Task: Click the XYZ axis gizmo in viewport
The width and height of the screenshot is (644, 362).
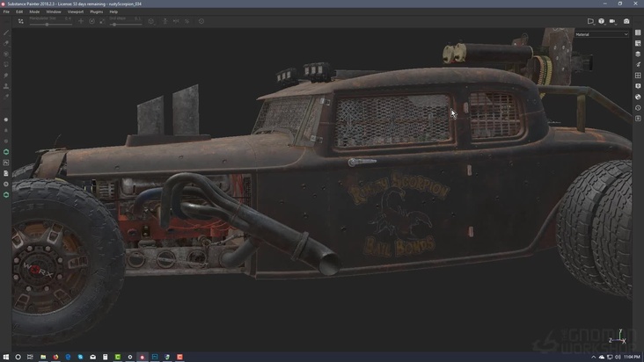Action: coord(618,337)
